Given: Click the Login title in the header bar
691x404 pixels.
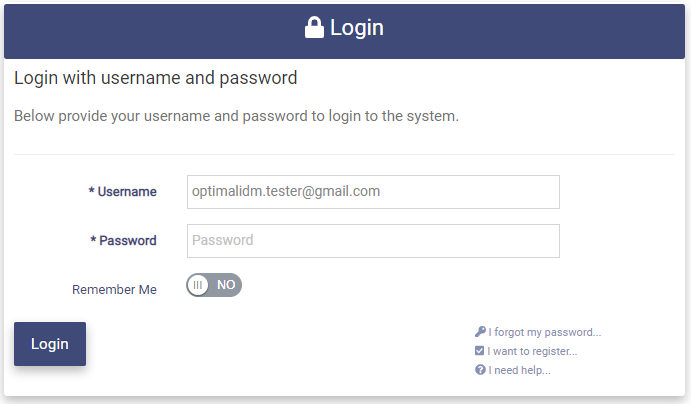Looking at the screenshot, I should point(357,28).
